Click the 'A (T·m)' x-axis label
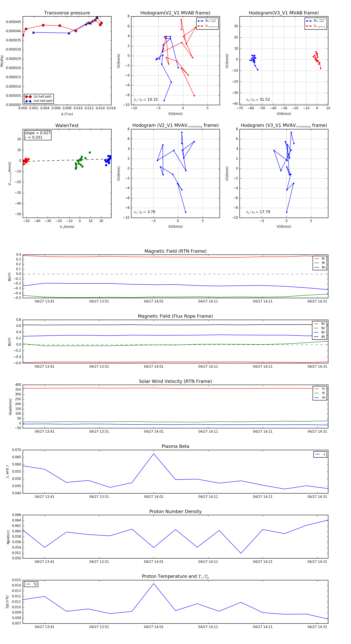The image size is (351, 644). 67,114
